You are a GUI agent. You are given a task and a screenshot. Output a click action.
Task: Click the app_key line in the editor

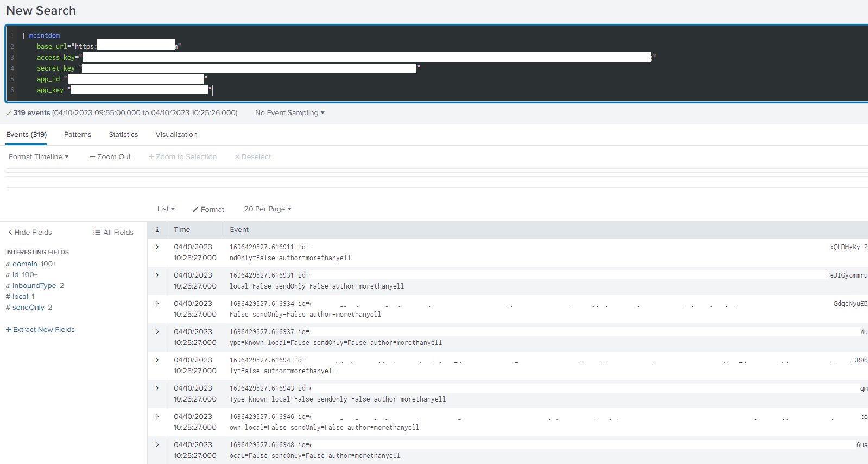pyautogui.click(x=125, y=90)
